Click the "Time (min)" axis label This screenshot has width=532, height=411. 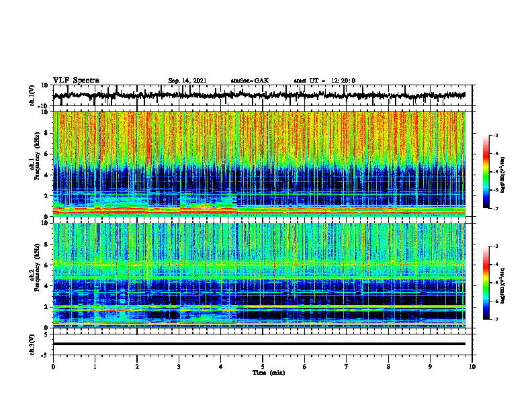[x=269, y=373]
